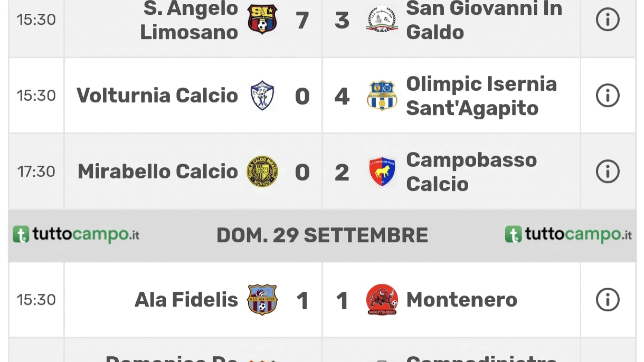The height and width of the screenshot is (362, 644).
Task: Click the Mirabello Calcio round badge
Action: pyautogui.click(x=262, y=171)
